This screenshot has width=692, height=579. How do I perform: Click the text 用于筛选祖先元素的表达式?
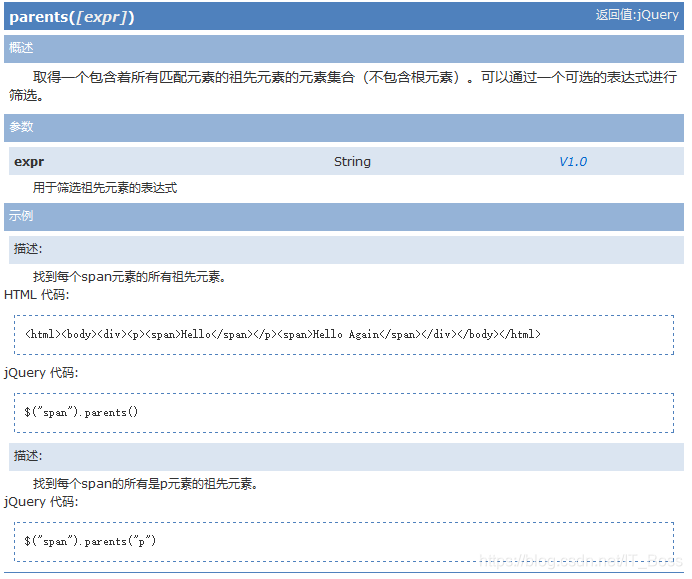[105, 188]
